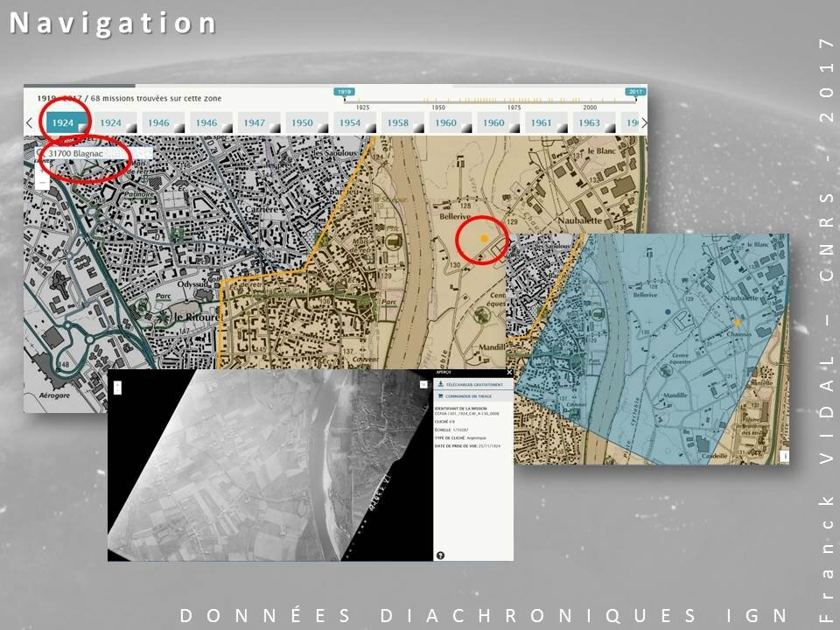Choose the 1954 mission tab
This screenshot has width=840, height=630.
[x=354, y=122]
